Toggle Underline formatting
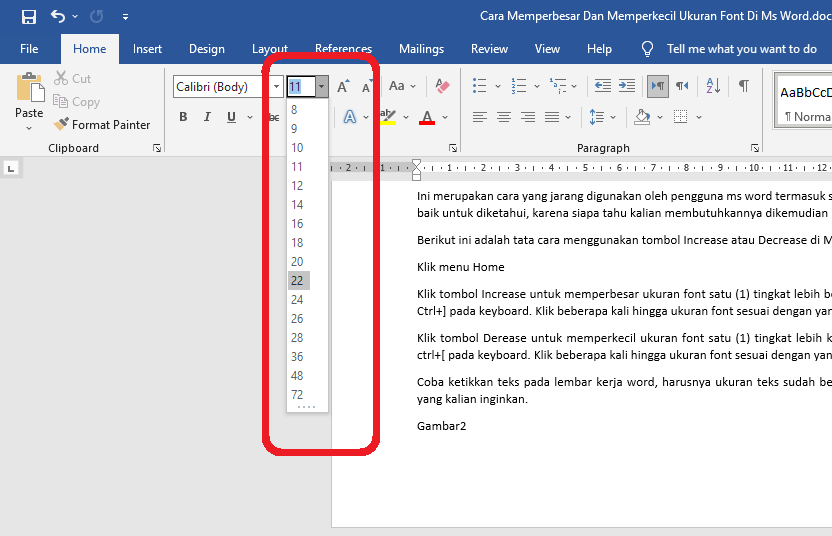 pos(231,117)
